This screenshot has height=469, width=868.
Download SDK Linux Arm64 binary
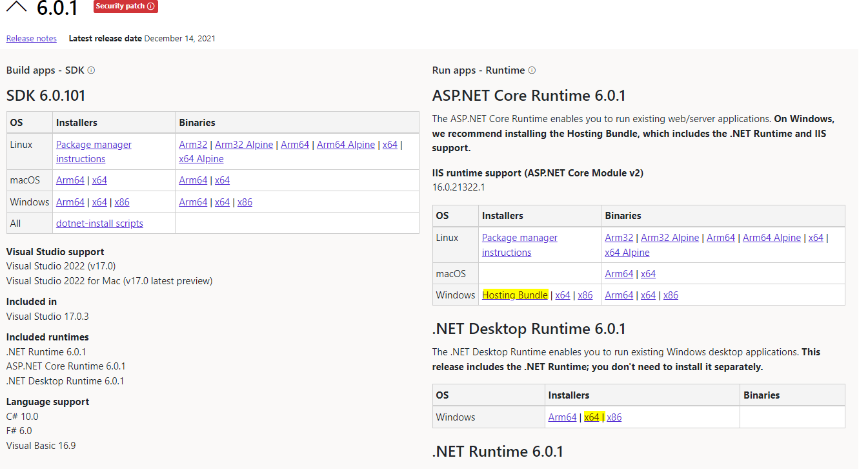295,145
